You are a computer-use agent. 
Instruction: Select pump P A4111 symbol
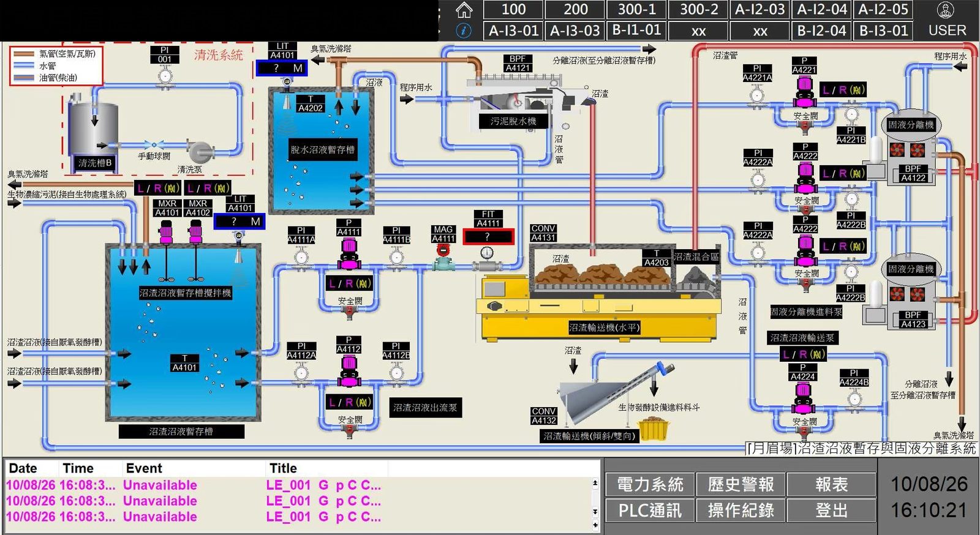349,253
